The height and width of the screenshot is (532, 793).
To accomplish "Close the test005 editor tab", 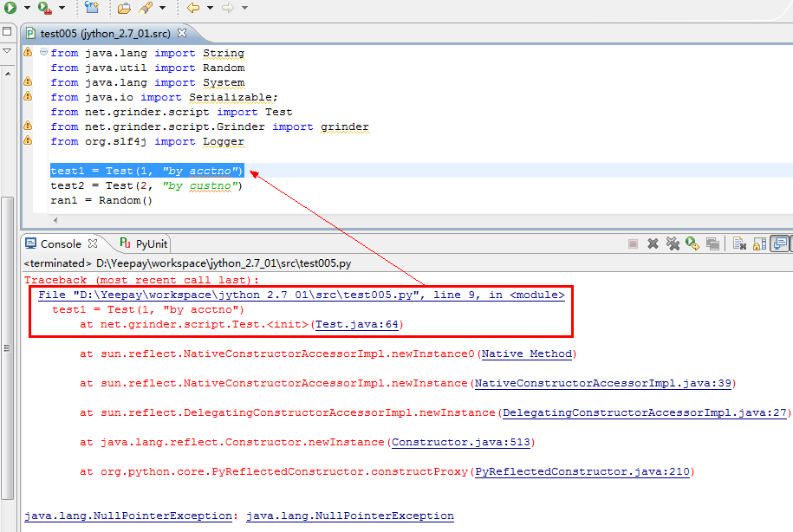I will [182, 33].
